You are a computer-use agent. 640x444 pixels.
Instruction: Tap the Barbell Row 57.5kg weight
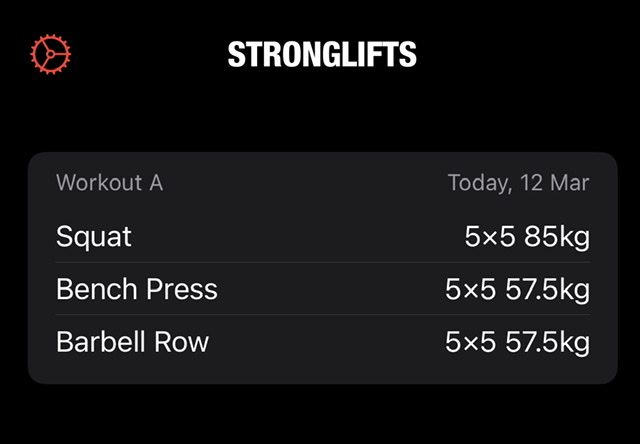pos(545,342)
